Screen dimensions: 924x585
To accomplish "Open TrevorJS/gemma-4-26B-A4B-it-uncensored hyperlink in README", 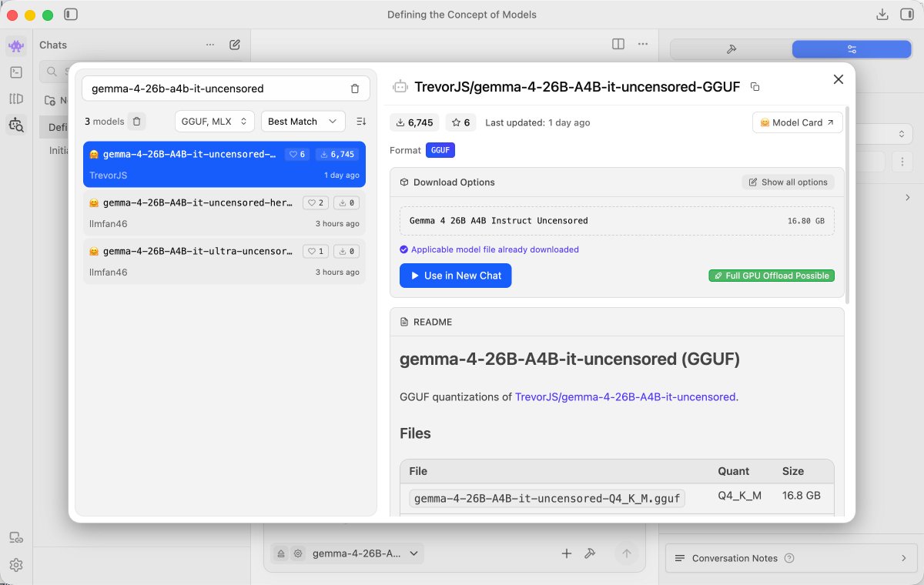I will [625, 397].
